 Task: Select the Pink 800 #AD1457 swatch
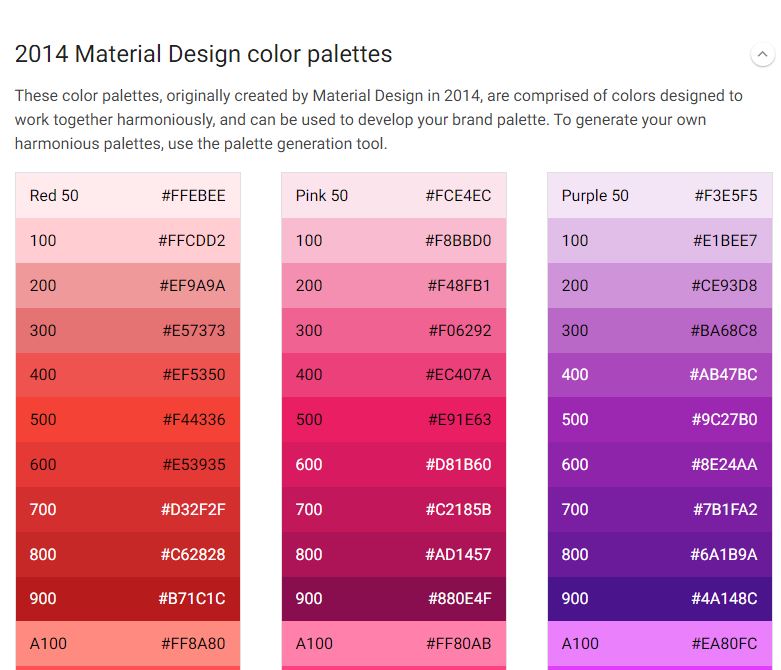(394, 554)
